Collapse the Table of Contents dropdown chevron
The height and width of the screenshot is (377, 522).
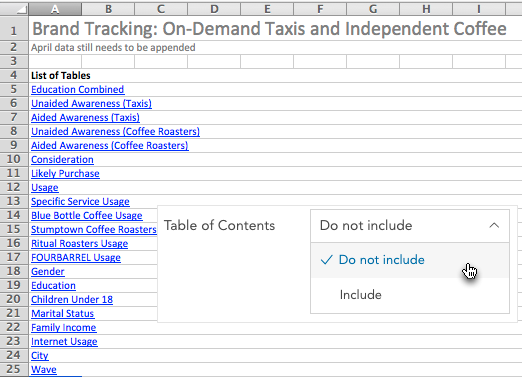494,226
